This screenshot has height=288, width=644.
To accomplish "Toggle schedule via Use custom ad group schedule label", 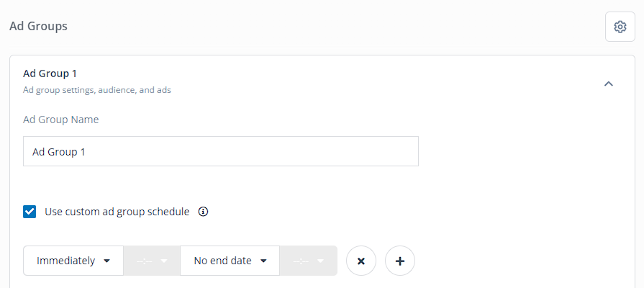I will [x=117, y=212].
